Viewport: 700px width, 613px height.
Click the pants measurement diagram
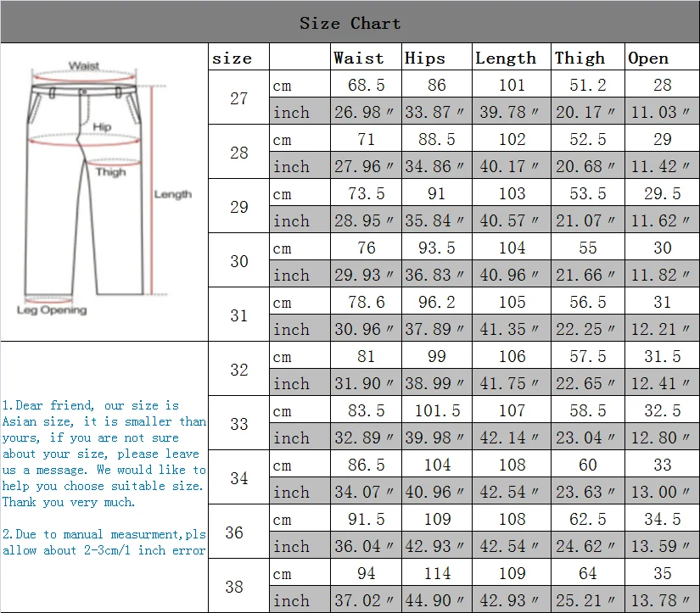click(104, 188)
